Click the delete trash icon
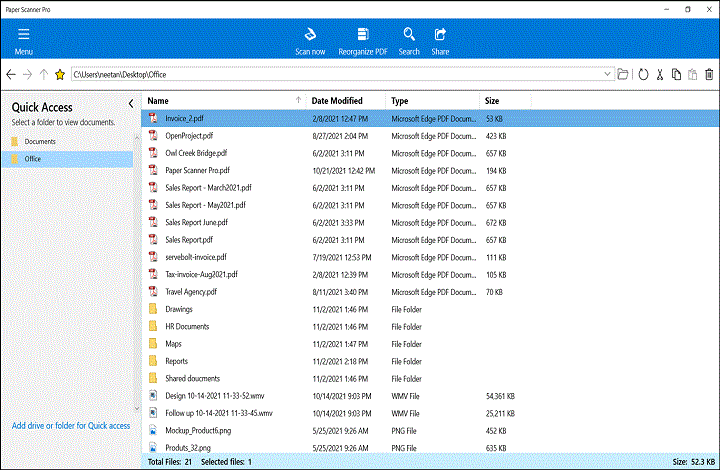Screen dimensions: 720x470 pos(709,75)
